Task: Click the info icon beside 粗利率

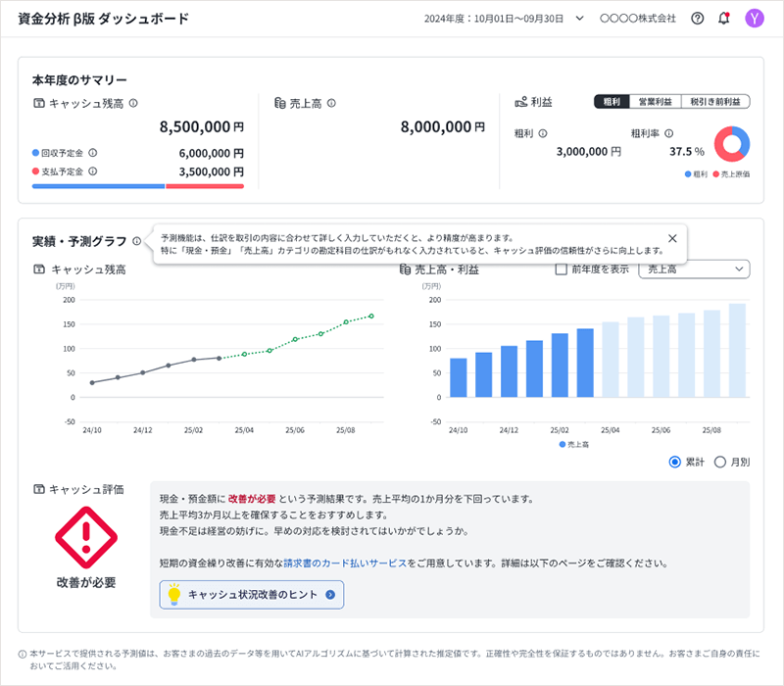Action: (x=668, y=132)
